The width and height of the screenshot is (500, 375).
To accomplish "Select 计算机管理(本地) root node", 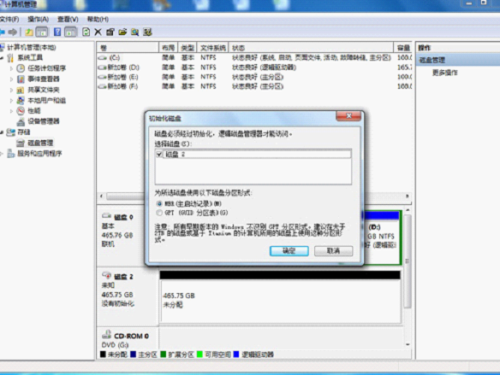I will point(32,47).
